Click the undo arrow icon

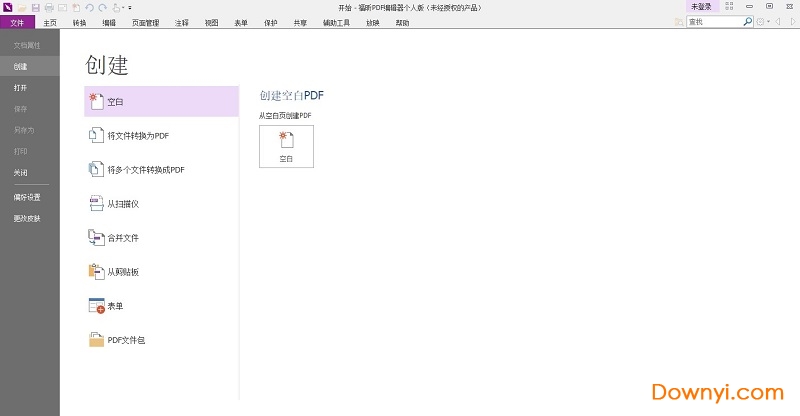[x=89, y=8]
